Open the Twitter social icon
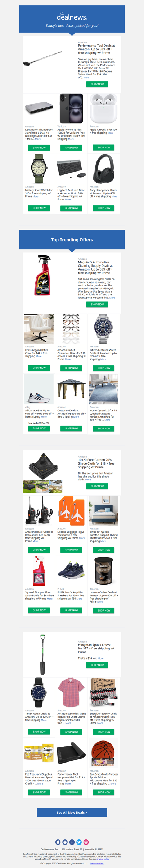Viewport: 144px width, 868px height. pyautogui.click(x=79, y=842)
